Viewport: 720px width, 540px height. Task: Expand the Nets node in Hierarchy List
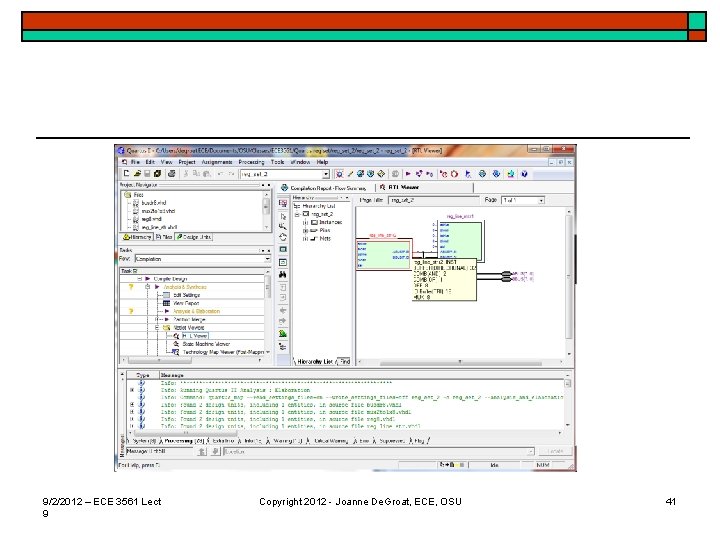click(x=305, y=239)
